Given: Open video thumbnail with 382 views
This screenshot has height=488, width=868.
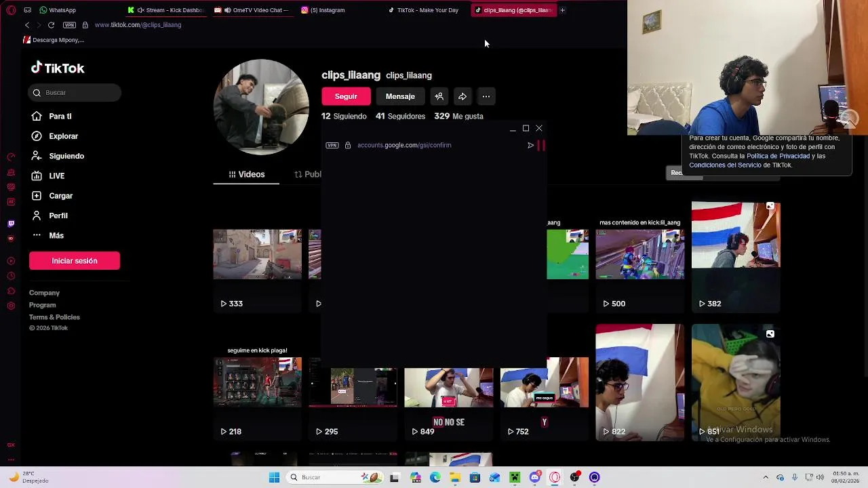Looking at the screenshot, I should (736, 257).
